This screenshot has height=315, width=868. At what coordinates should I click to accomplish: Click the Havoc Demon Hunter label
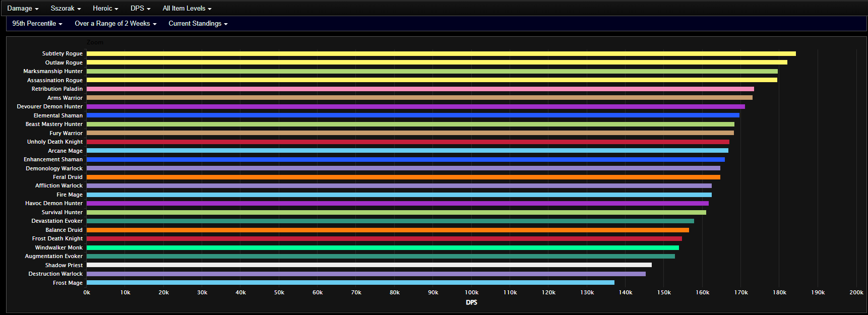tap(53, 203)
